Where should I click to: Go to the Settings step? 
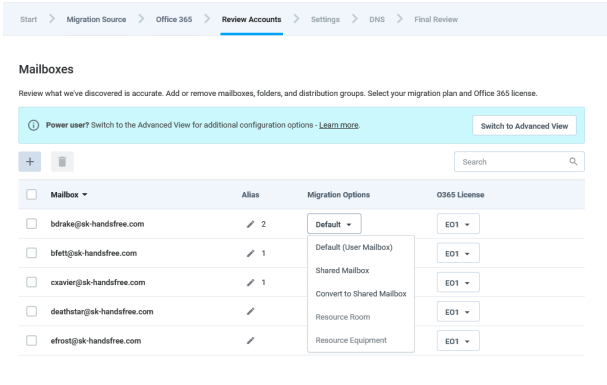(325, 19)
